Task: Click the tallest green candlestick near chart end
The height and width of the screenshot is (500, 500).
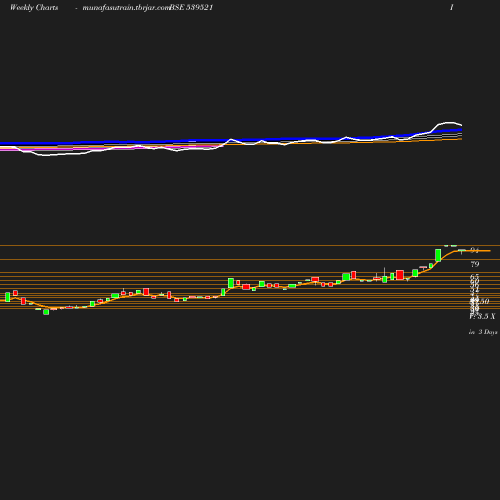Action: click(x=438, y=255)
